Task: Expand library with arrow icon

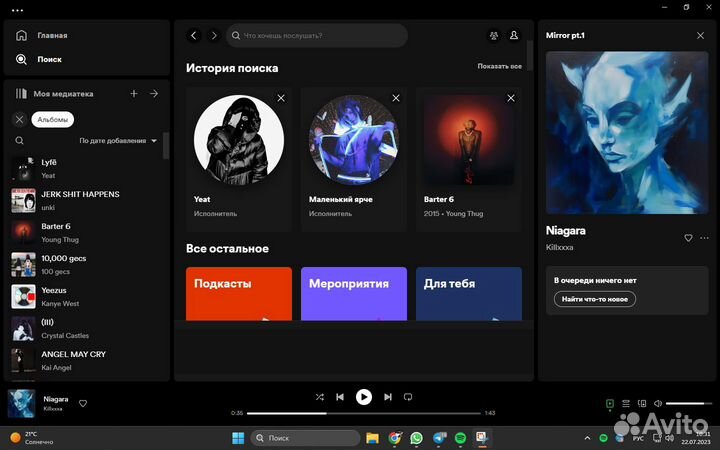Action: [154, 94]
